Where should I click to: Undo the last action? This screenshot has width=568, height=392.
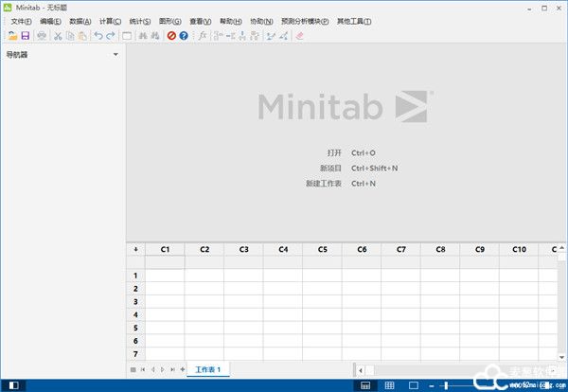pyautogui.click(x=98, y=35)
